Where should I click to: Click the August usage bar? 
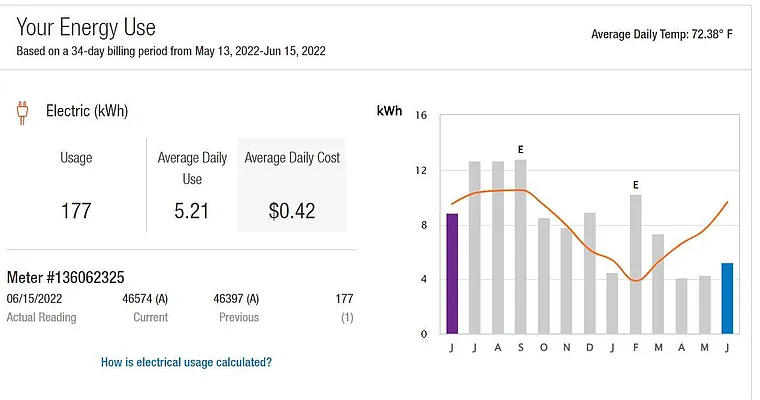497,247
